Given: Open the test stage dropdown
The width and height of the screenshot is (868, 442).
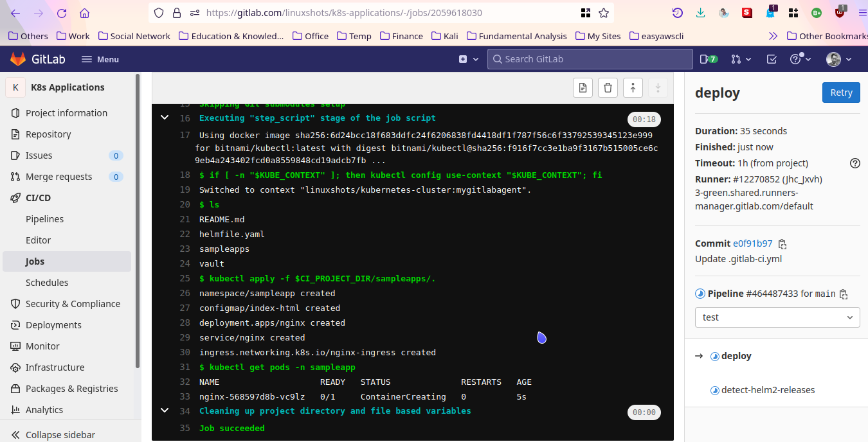Looking at the screenshot, I should click(x=777, y=317).
